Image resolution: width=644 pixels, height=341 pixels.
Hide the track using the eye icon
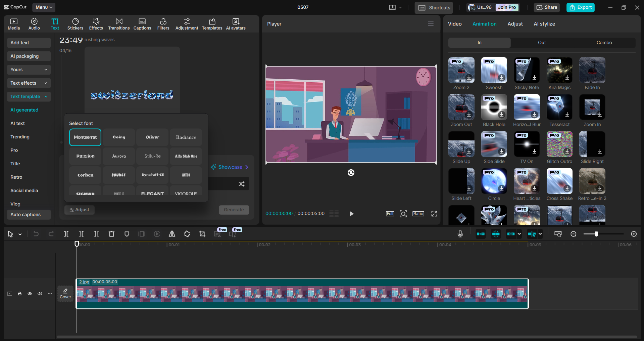click(x=30, y=293)
